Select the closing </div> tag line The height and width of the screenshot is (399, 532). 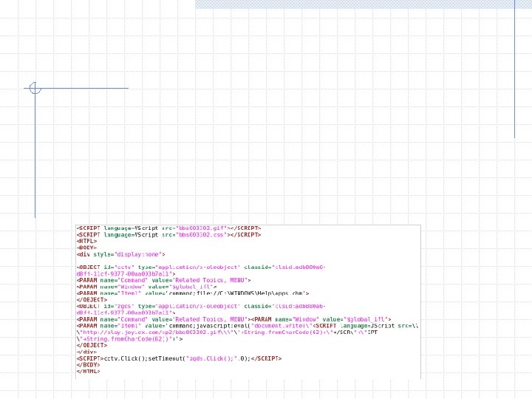tap(87, 352)
